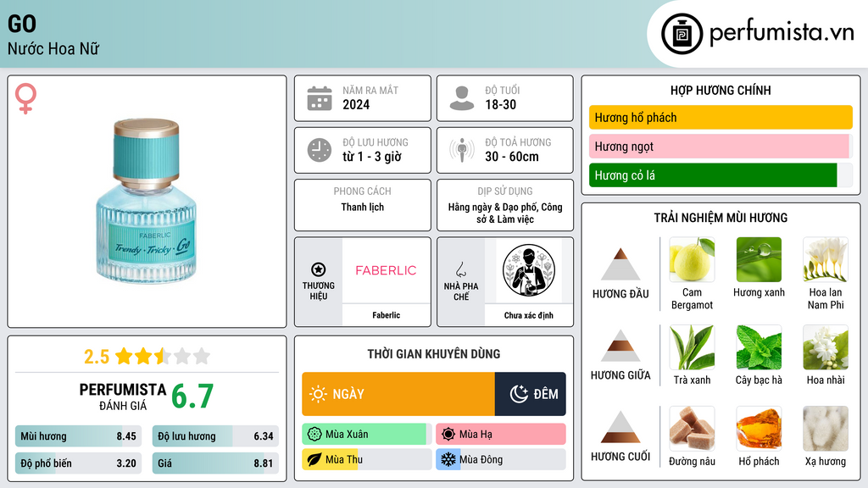Click the Thanh lịch style text
Image resolution: width=868 pixels, height=488 pixels.
point(363,207)
